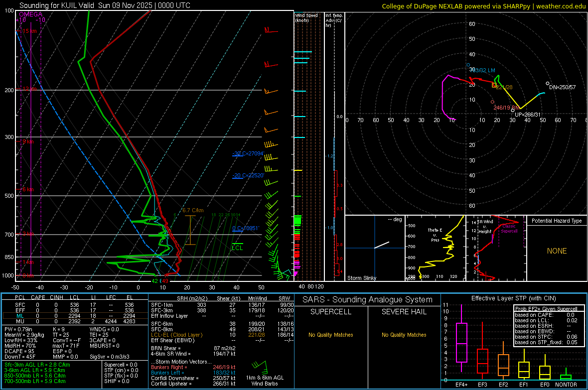
Task: Click the 'Theta-E v. Pres' panel label
Action: pyautogui.click(x=435, y=235)
